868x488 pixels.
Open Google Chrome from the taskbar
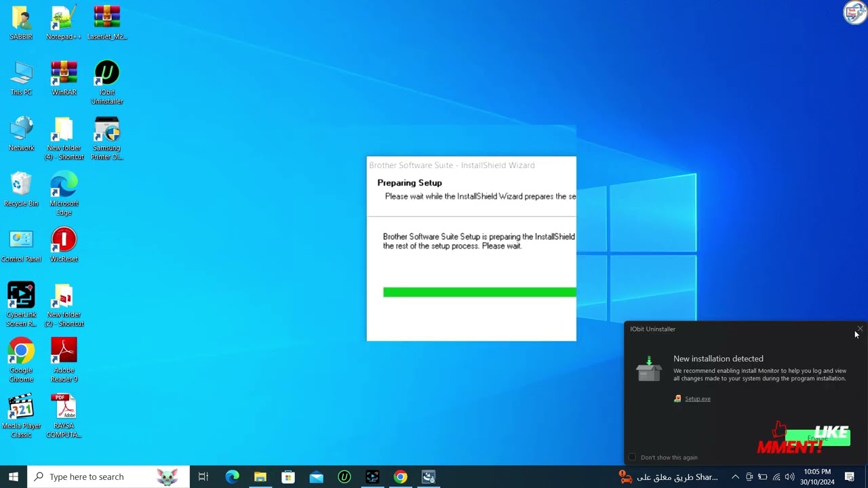[400, 477]
